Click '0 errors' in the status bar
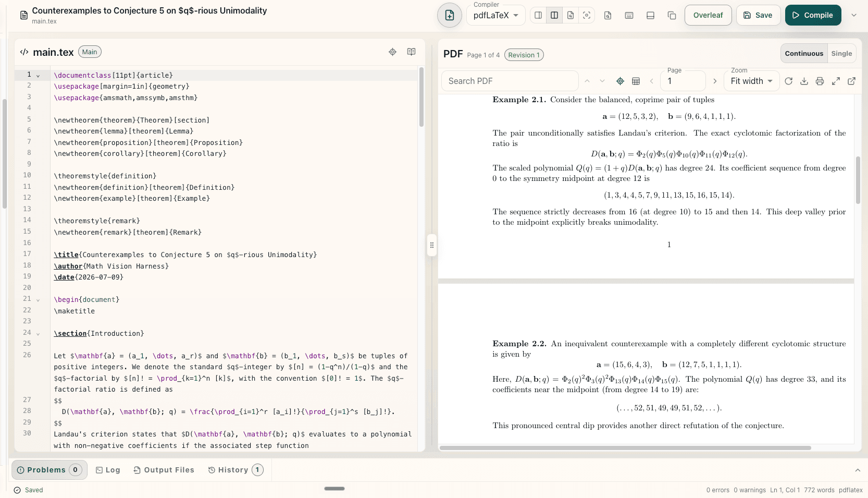 coord(718,490)
